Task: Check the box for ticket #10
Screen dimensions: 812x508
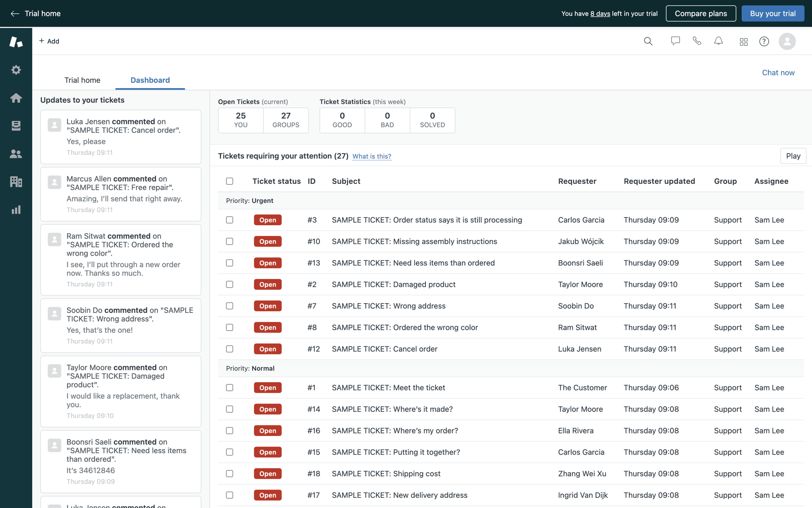Action: (x=230, y=241)
